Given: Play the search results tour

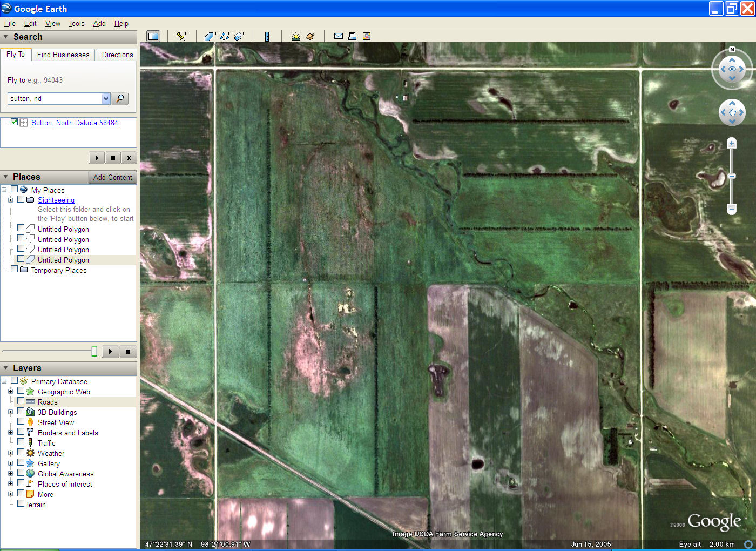Looking at the screenshot, I should click(97, 158).
